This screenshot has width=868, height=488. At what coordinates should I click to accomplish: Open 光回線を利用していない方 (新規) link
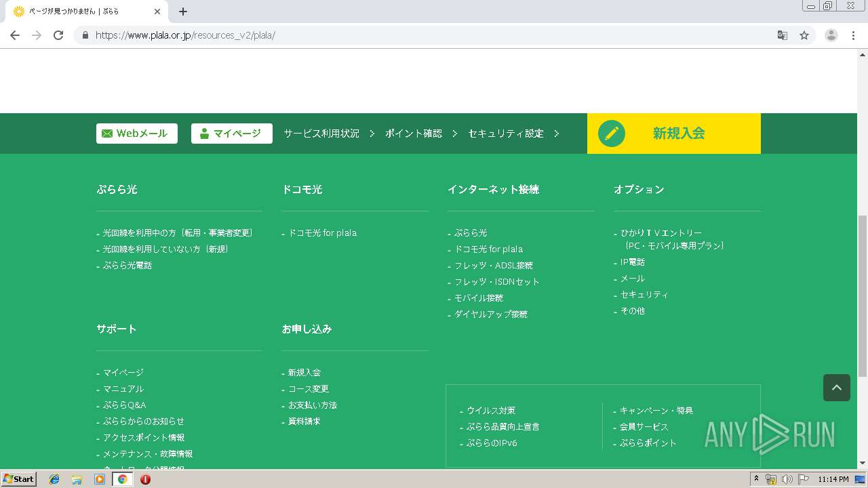[166, 249]
